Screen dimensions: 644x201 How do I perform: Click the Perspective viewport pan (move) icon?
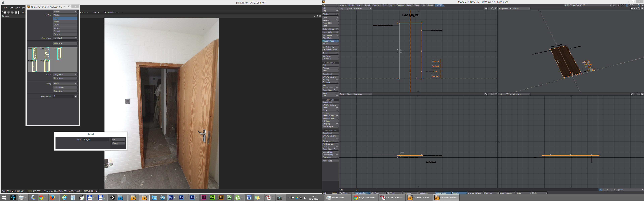tap(632, 9)
